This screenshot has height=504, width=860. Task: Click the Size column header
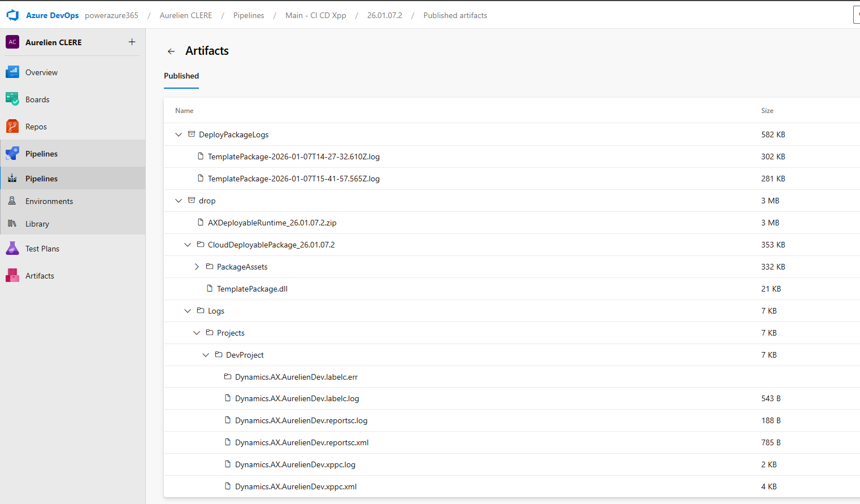(767, 111)
